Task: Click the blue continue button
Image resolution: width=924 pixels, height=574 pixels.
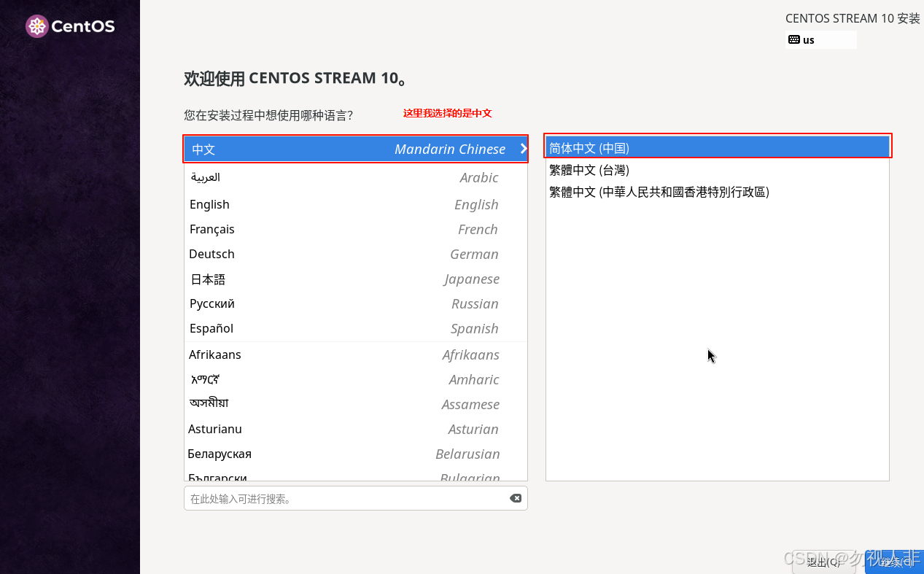Action: [895, 562]
